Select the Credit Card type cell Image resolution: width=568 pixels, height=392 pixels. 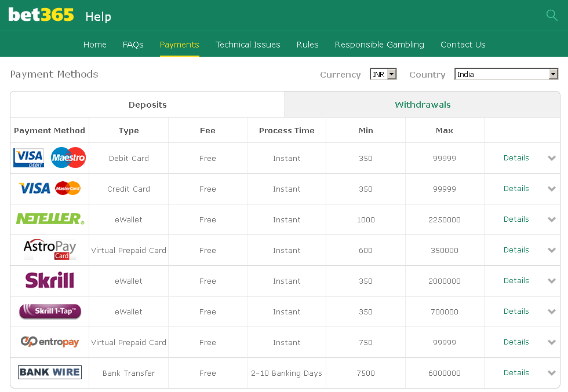click(129, 189)
